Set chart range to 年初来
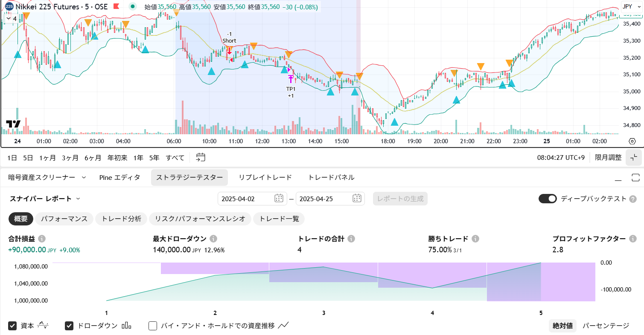 click(117, 158)
